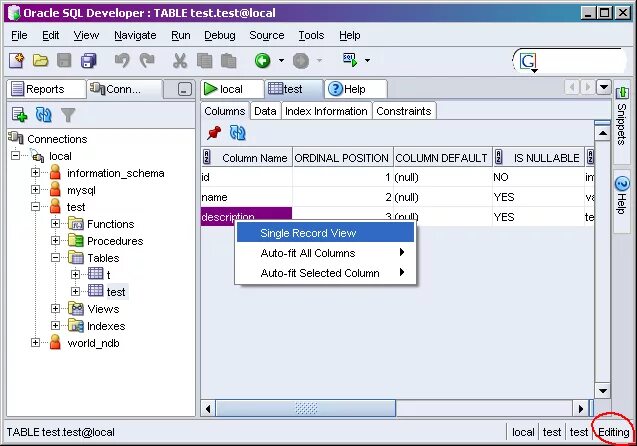Open Auto-fit All Columns submenu
The height and width of the screenshot is (446, 637).
tap(325, 253)
